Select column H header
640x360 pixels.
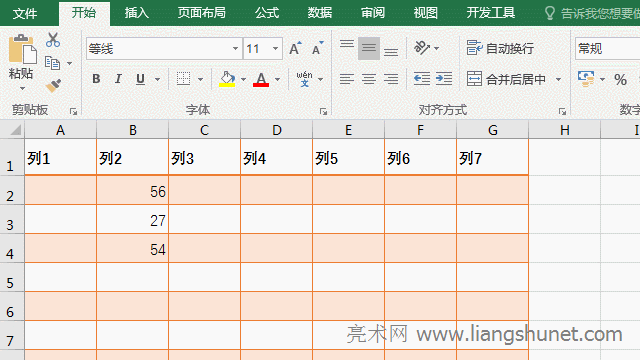pyautogui.click(x=564, y=130)
